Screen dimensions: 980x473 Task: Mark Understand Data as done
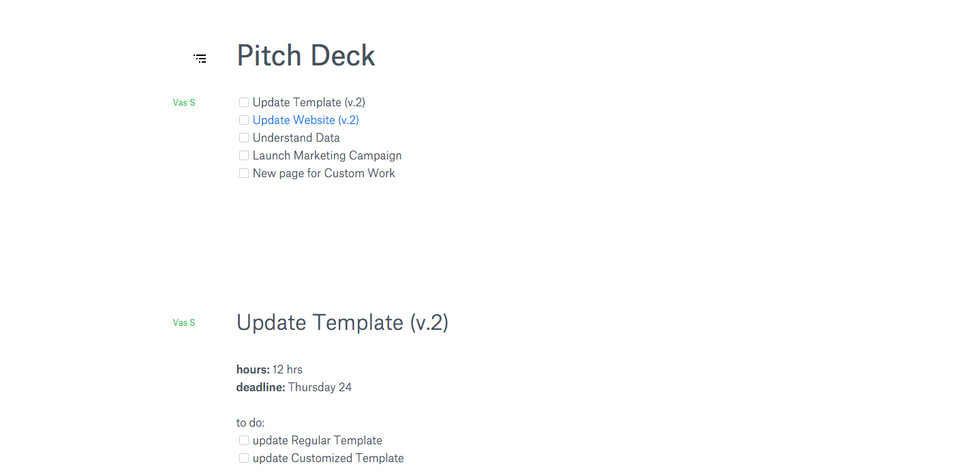[x=244, y=138]
